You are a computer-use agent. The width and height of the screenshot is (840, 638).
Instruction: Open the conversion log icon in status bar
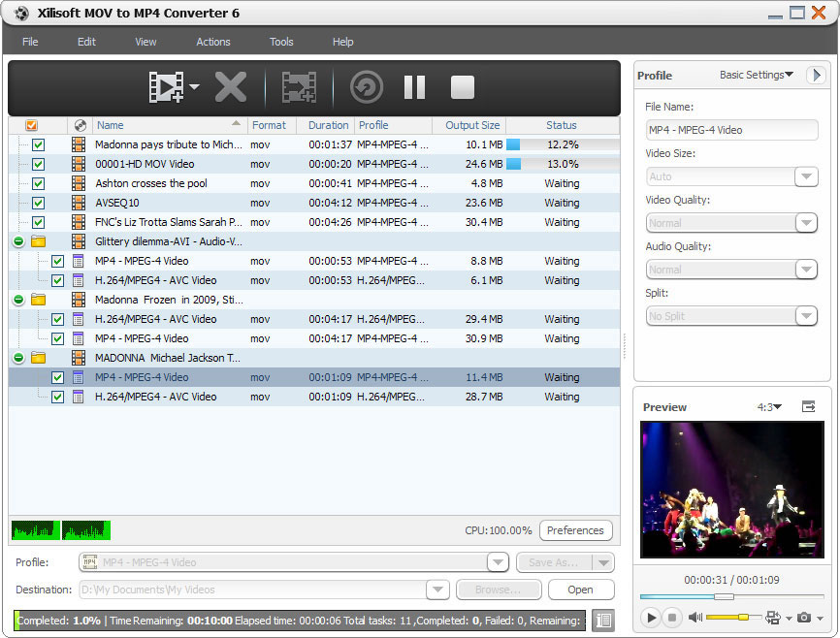602,621
